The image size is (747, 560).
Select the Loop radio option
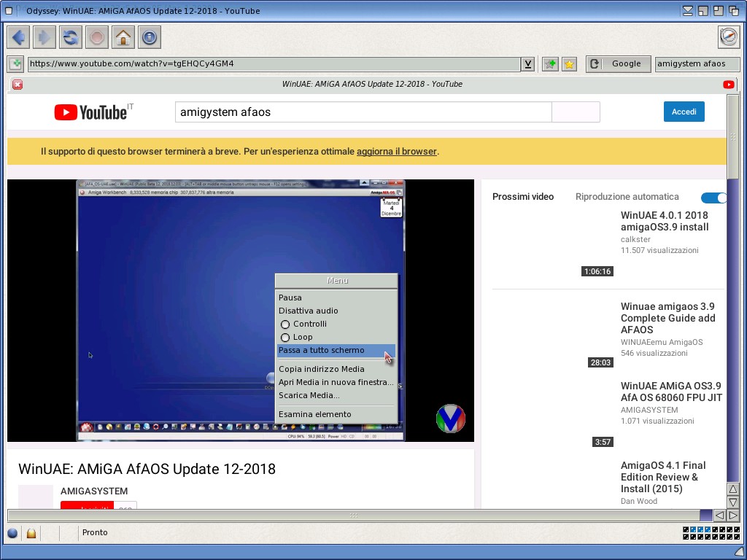pyautogui.click(x=285, y=338)
